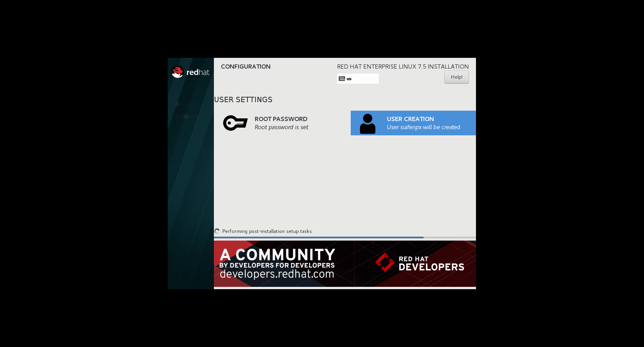Click the 'Root password is set' text
The height and width of the screenshot is (347, 644).
281,127
